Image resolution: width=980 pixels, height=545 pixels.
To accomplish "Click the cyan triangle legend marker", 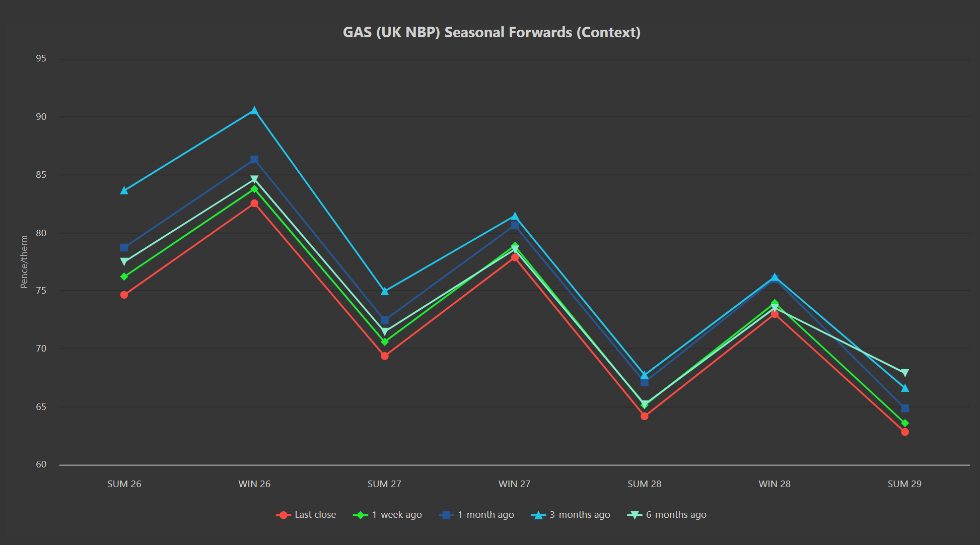I will [x=538, y=515].
